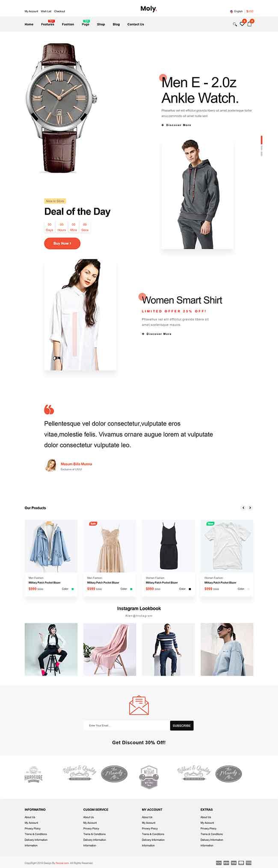Image resolution: width=278 pixels, height=868 pixels.
Task: Pick the black color swatch on black dress
Action: click(x=189, y=589)
